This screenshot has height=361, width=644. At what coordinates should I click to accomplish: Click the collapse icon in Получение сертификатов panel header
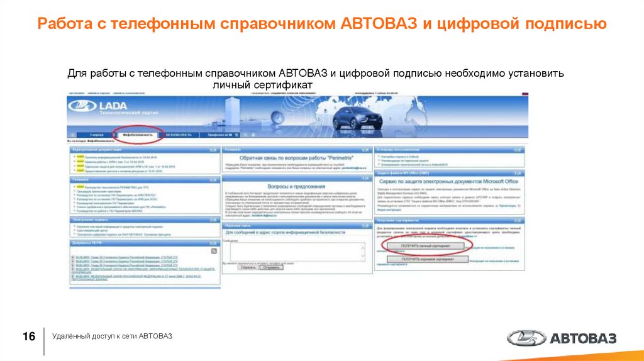(x=518, y=221)
